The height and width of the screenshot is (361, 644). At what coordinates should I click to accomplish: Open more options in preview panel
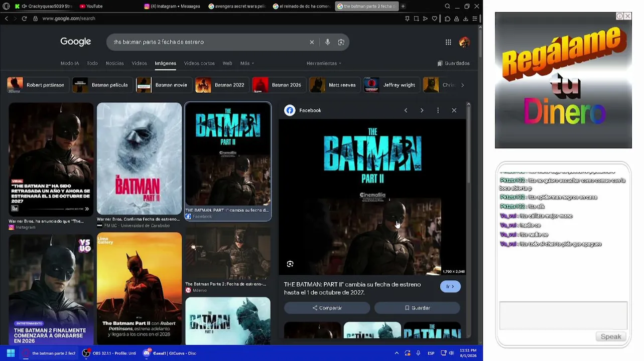(438, 110)
